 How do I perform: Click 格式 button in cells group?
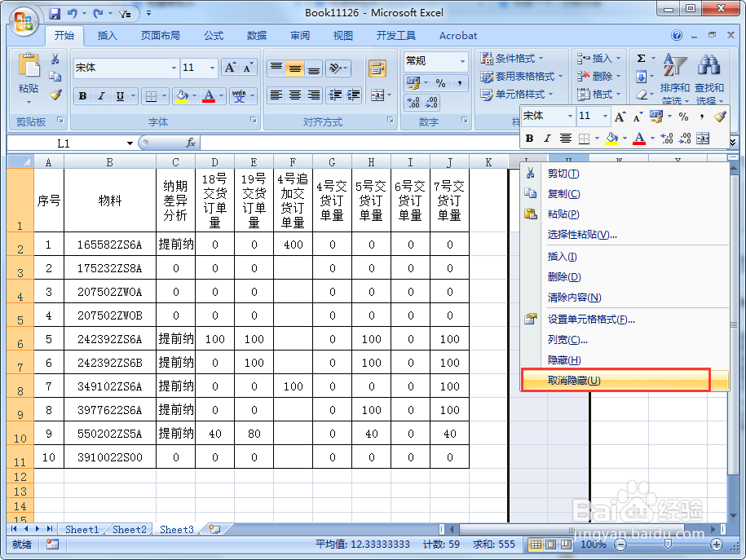click(598, 95)
